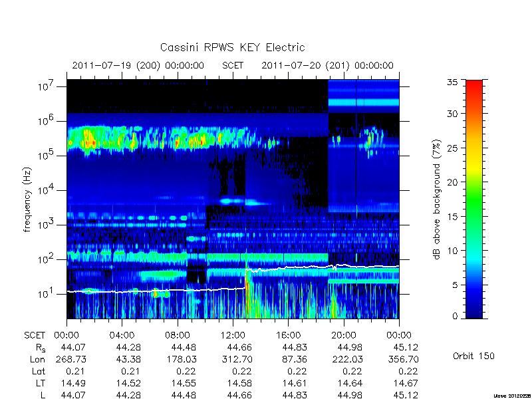Click the 'SCET' label above the plot
The height and width of the screenshot is (399, 532).
point(233,65)
